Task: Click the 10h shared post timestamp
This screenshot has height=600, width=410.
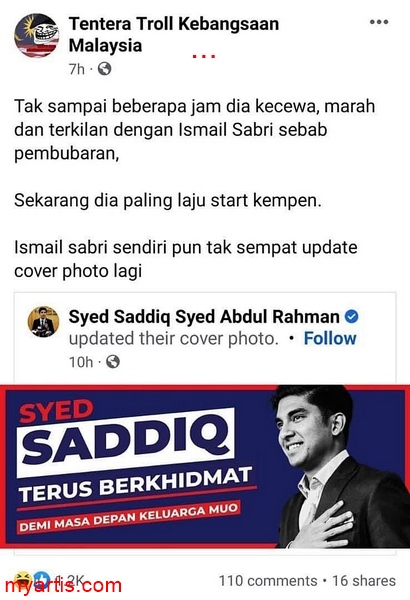Action: (x=81, y=362)
